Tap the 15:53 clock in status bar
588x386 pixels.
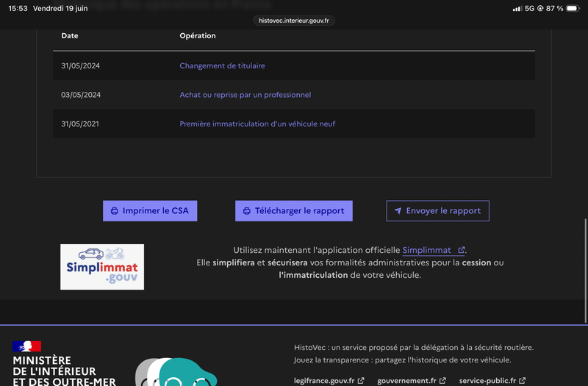(18, 8)
